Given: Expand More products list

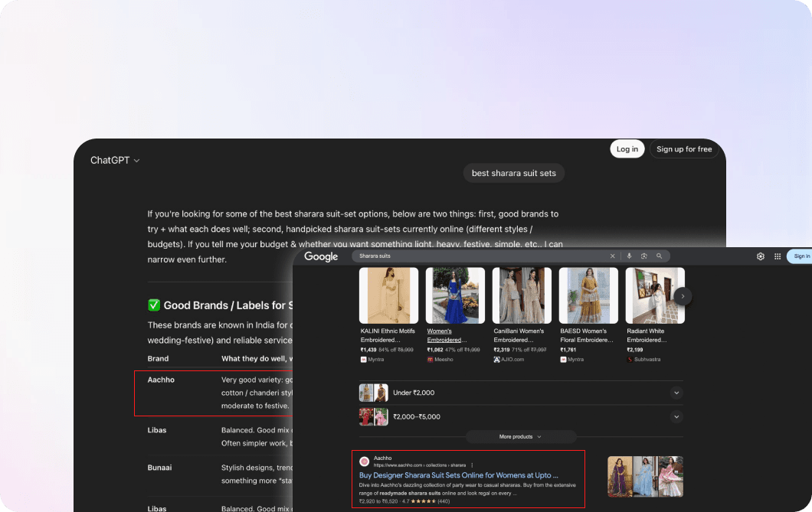Looking at the screenshot, I should (520, 436).
